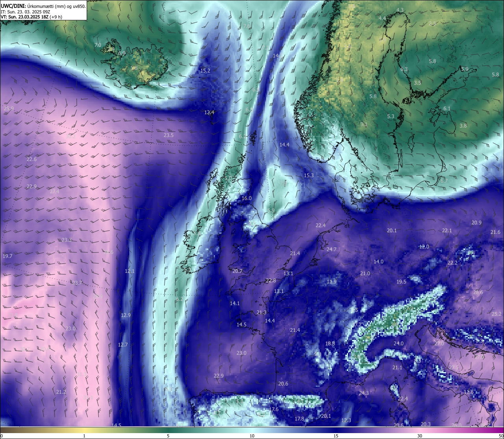Click the 6.1 value label
504x439 pixels.
point(447,108)
